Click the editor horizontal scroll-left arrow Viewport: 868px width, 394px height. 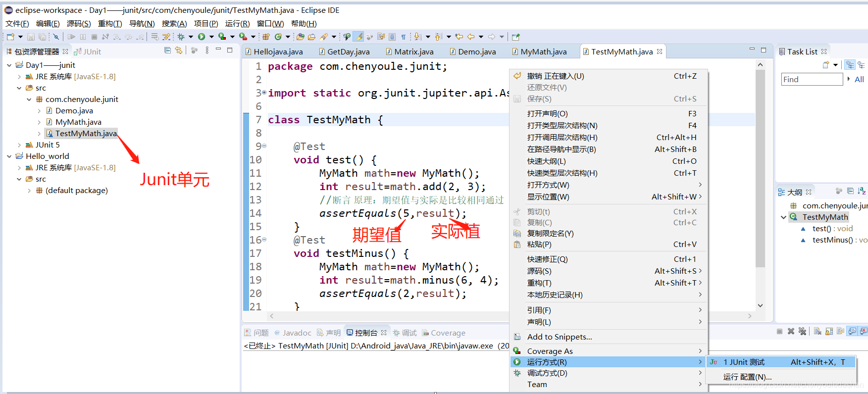pos(272,316)
